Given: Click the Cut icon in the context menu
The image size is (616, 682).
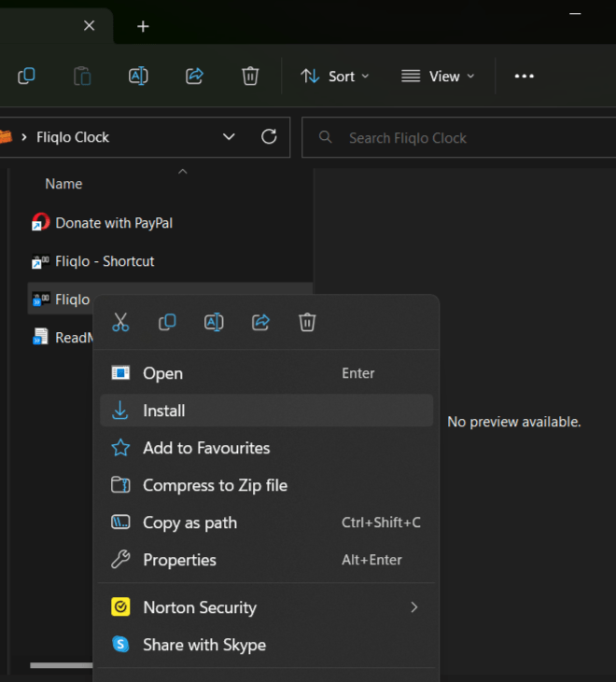Looking at the screenshot, I should point(120,323).
